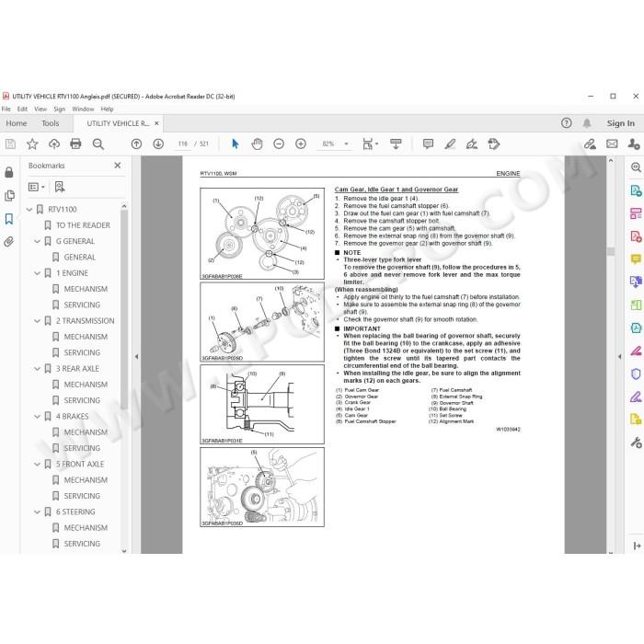Click the Zoom Out minus icon
Screen dimensions: 644x644
[x=279, y=144]
